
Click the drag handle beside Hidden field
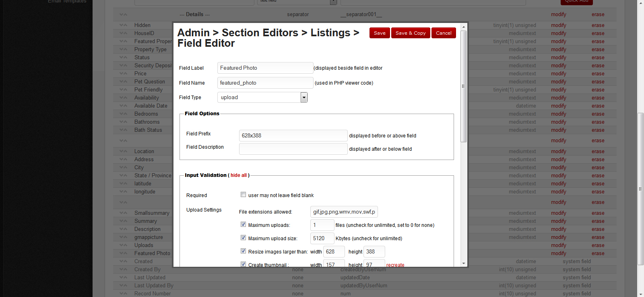[123, 25]
